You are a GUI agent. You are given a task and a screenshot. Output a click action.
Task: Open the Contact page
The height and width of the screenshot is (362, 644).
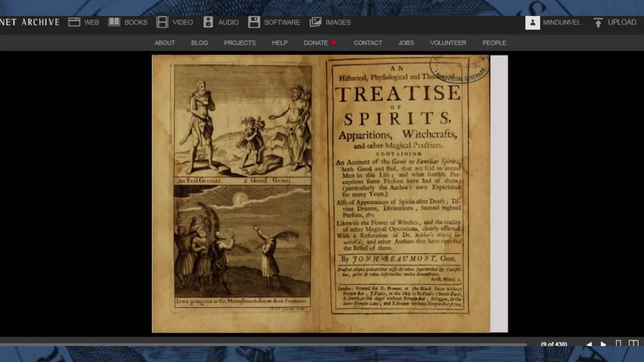coord(368,43)
